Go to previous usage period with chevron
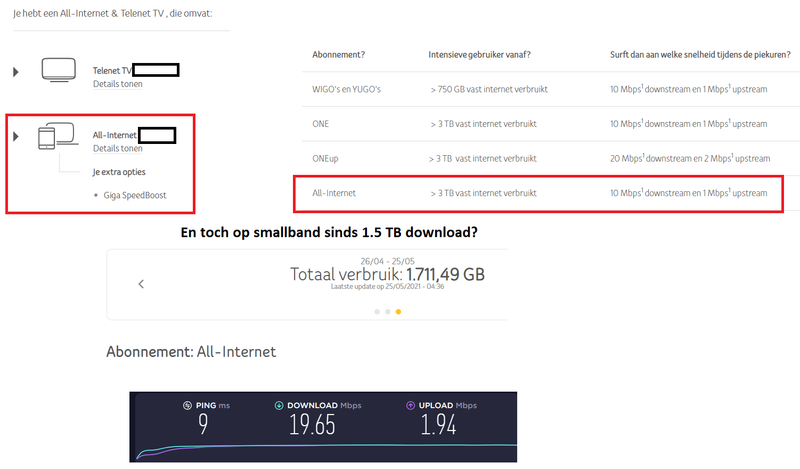800x469 pixels. pos(141,284)
